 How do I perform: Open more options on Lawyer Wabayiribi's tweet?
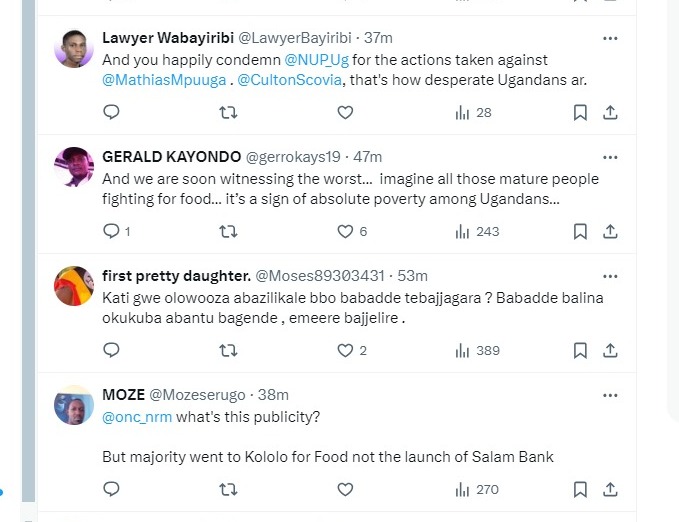(x=610, y=38)
